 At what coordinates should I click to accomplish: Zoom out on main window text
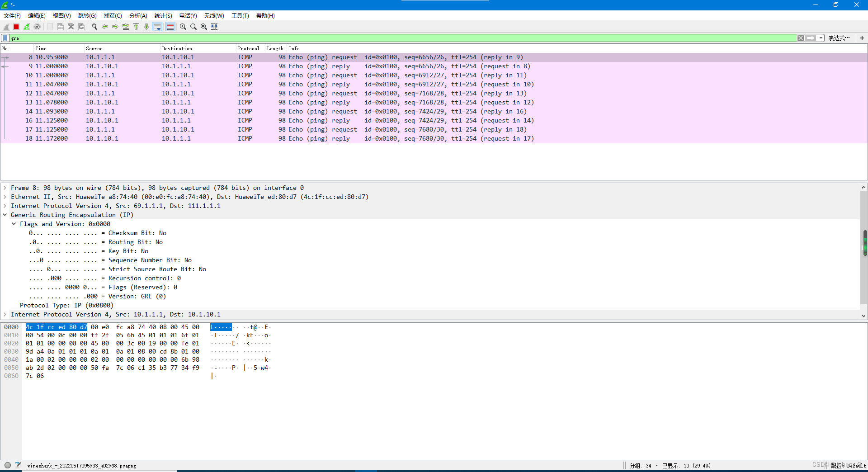[193, 27]
